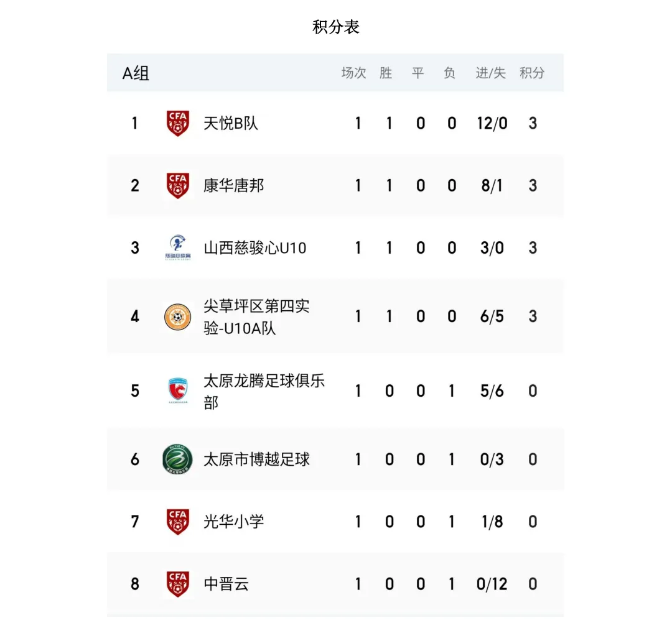Click the 积分表 title
Screen dimensions: 672x628
click(336, 27)
